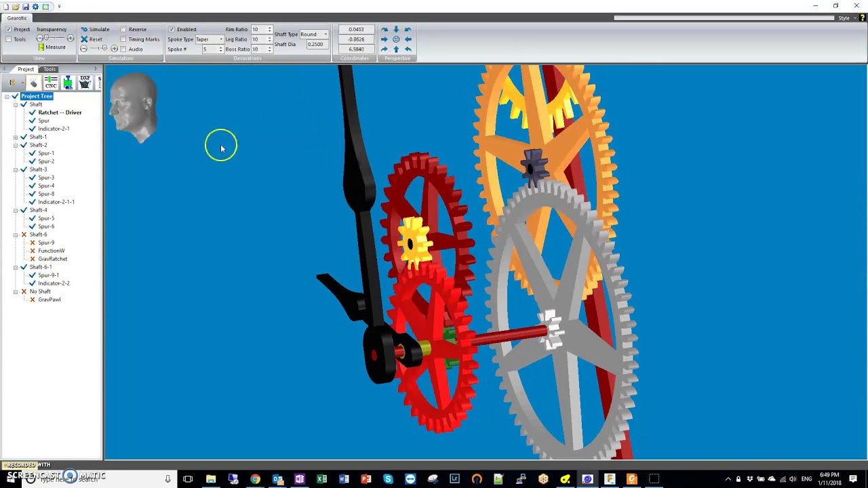Screen dimensions: 868x488
Task: Click the Transparency slider
Action: click(x=55, y=38)
